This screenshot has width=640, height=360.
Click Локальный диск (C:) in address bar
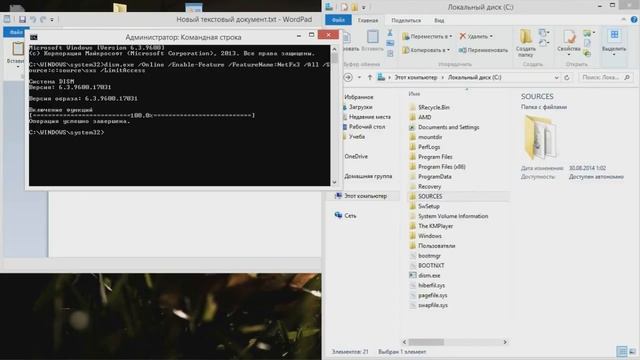(x=474, y=77)
